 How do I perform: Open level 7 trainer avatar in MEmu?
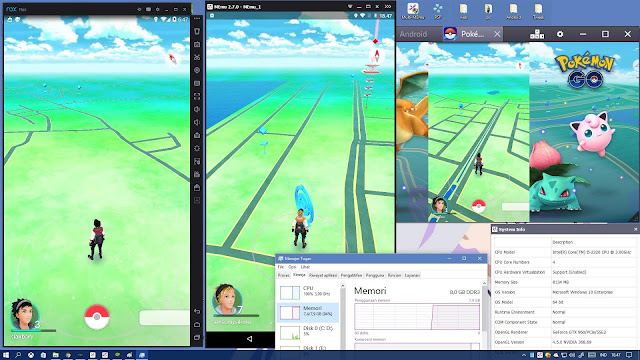(227, 300)
